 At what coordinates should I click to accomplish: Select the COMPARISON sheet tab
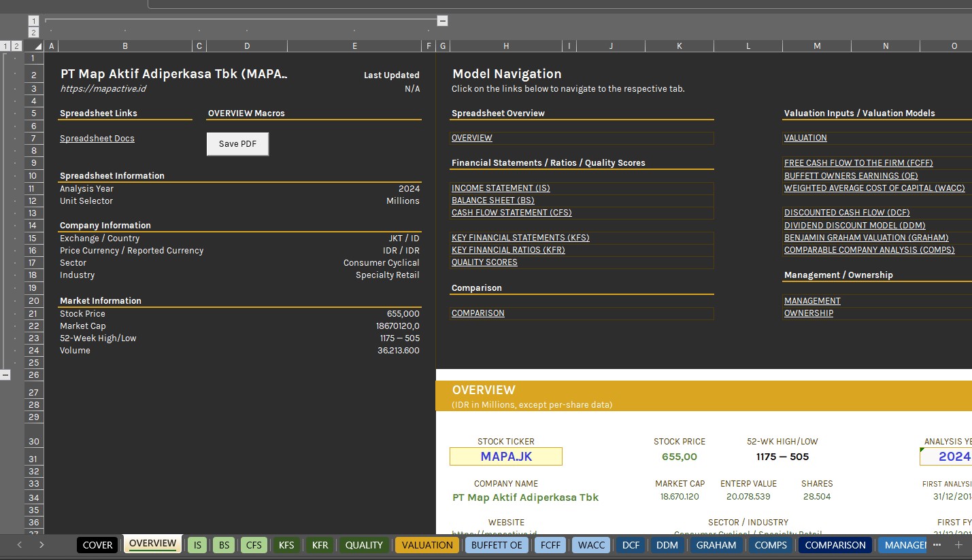[x=835, y=544]
